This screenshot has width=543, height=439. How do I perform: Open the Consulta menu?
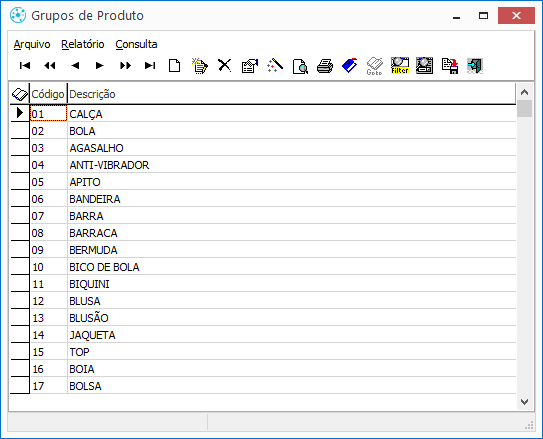coord(136,44)
